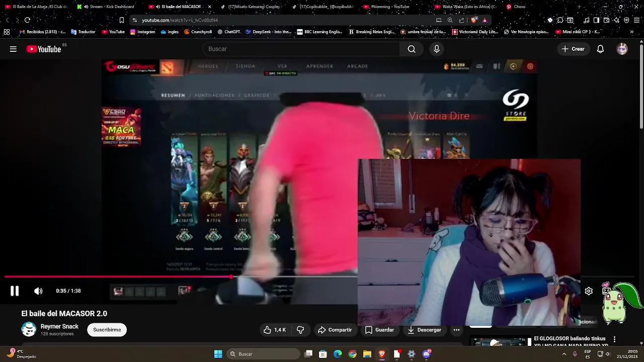The width and height of the screenshot is (644, 362).
Task: Like the video with 1,4 K likes
Action: (x=275, y=330)
